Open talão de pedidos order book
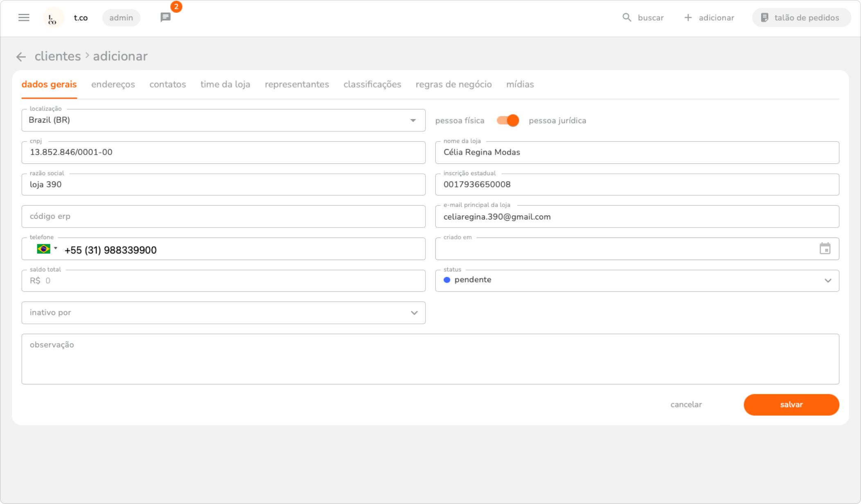861x504 pixels. [801, 18]
